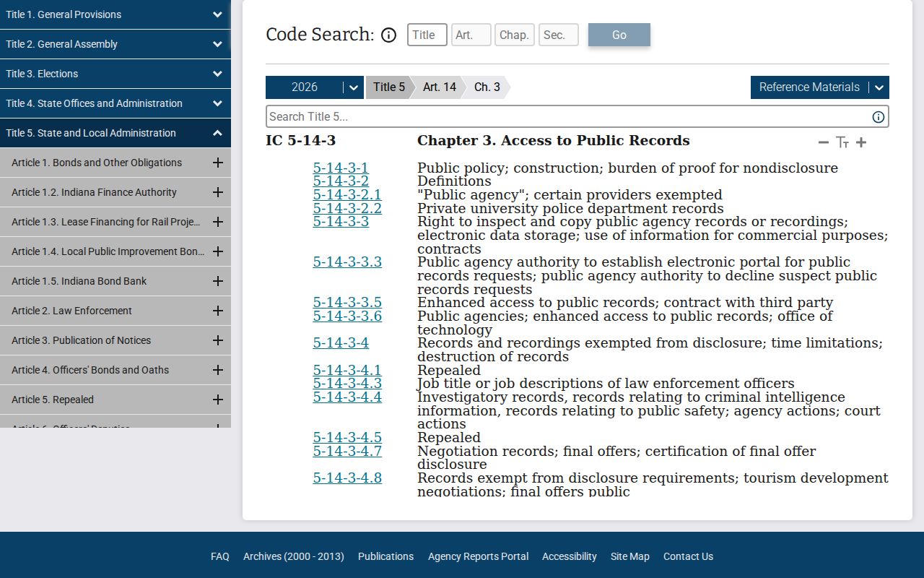The width and height of the screenshot is (924, 578).
Task: Open section 5-14-3-3.5 link
Action: 347,303
